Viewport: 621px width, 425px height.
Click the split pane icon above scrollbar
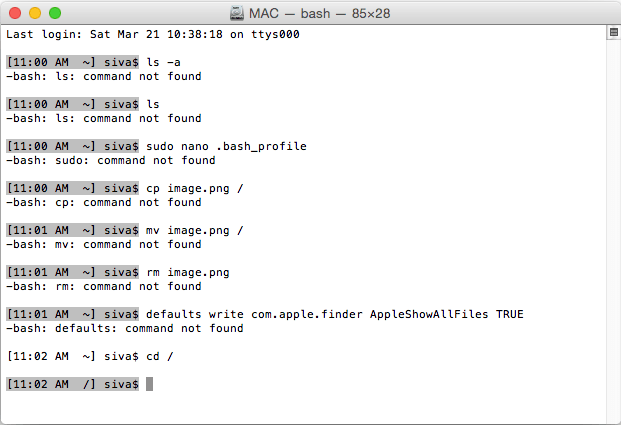pyautogui.click(x=613, y=33)
